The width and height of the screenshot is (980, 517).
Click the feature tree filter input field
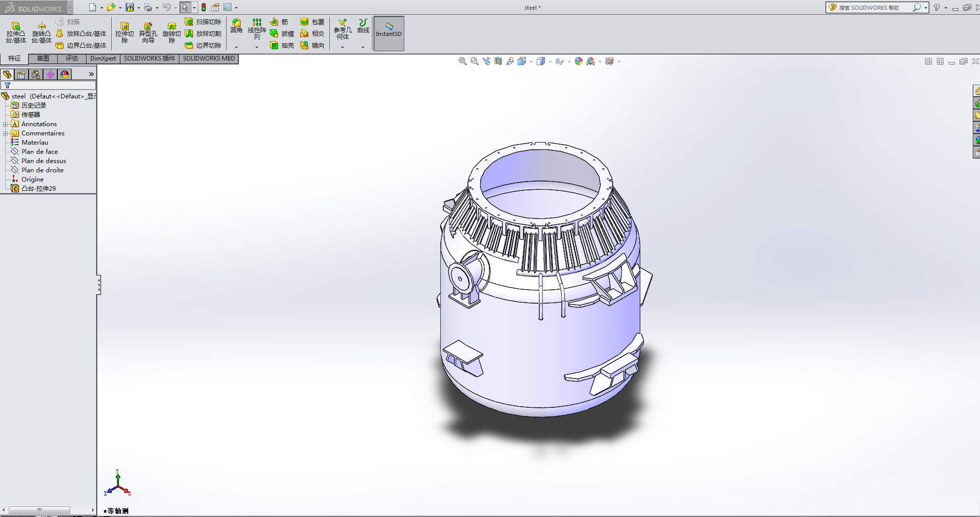[51, 85]
